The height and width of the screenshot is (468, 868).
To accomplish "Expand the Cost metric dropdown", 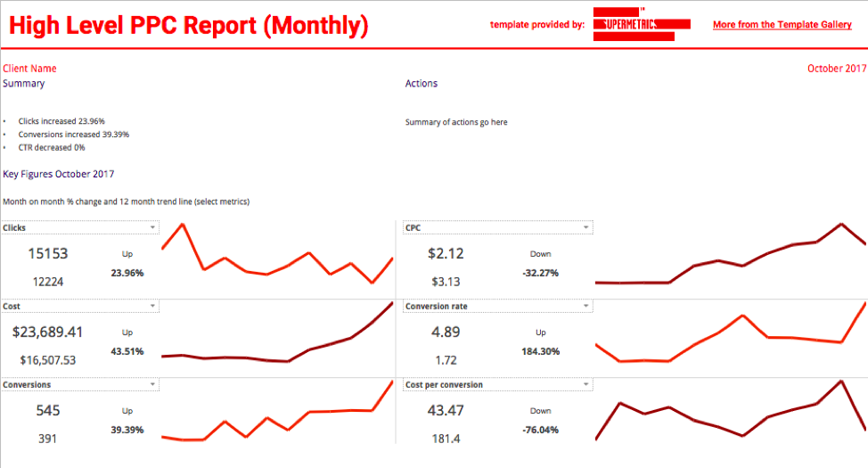I will point(153,307).
